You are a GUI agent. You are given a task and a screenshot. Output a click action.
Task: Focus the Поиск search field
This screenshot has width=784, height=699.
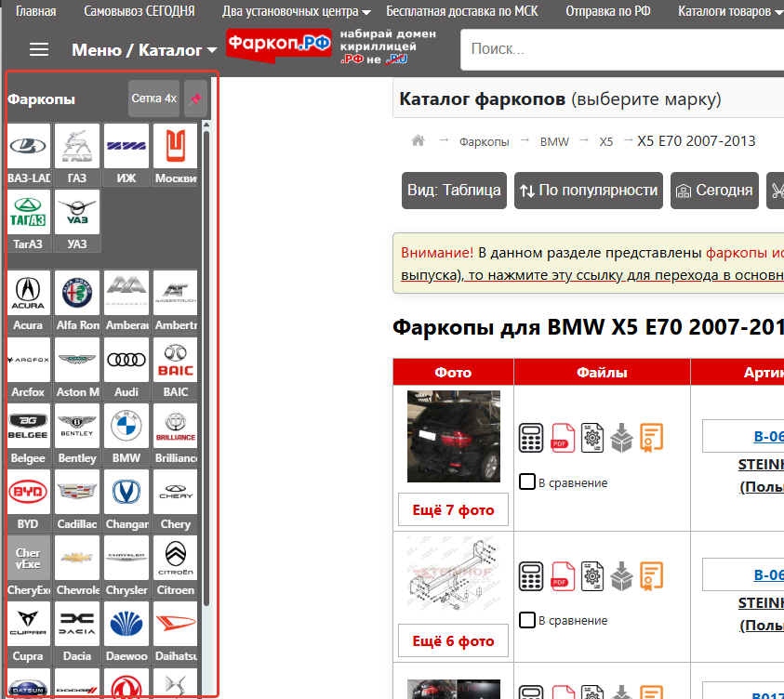tap(622, 49)
